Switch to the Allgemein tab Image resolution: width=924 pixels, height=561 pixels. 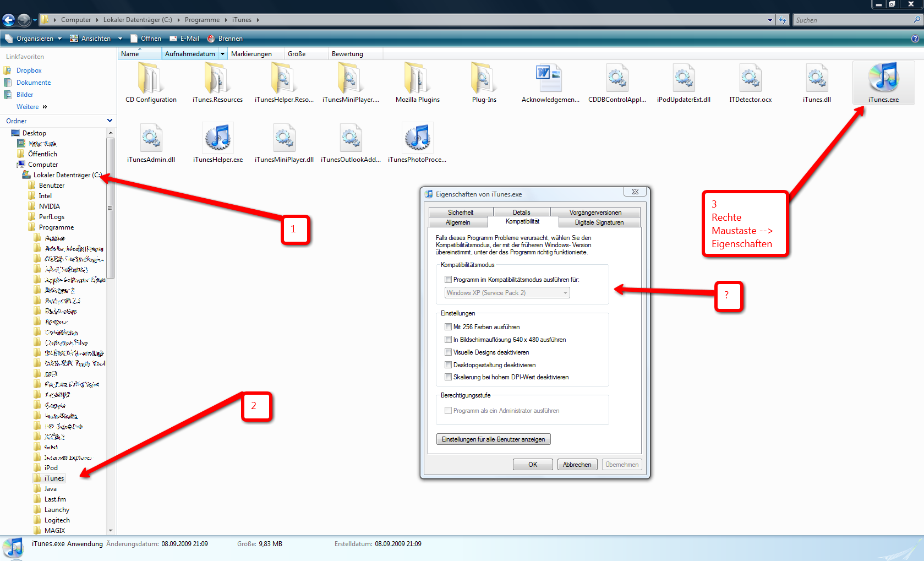point(458,222)
